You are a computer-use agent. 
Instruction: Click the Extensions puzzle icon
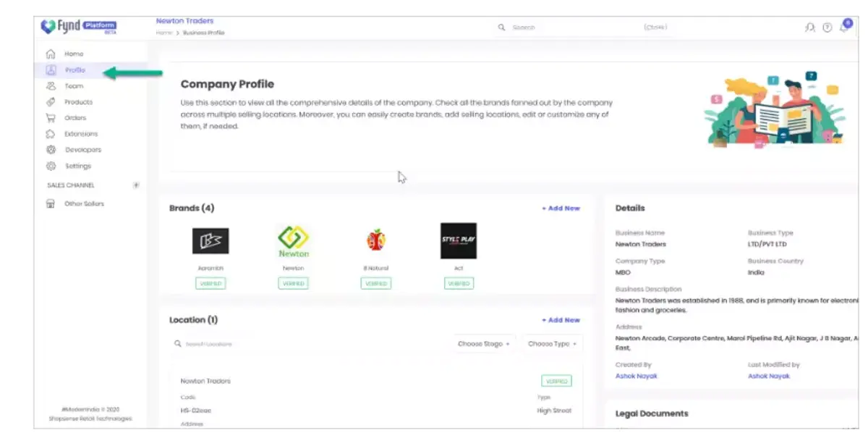tap(51, 134)
